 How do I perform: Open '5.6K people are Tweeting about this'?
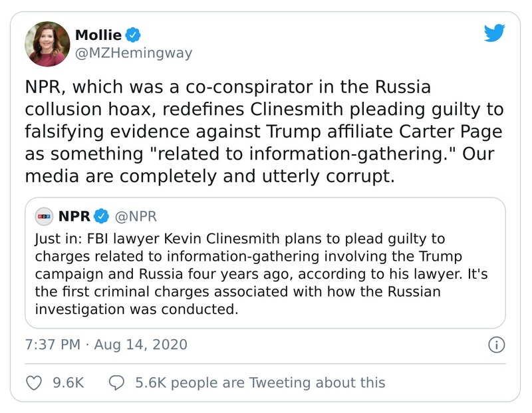pyautogui.click(x=259, y=382)
